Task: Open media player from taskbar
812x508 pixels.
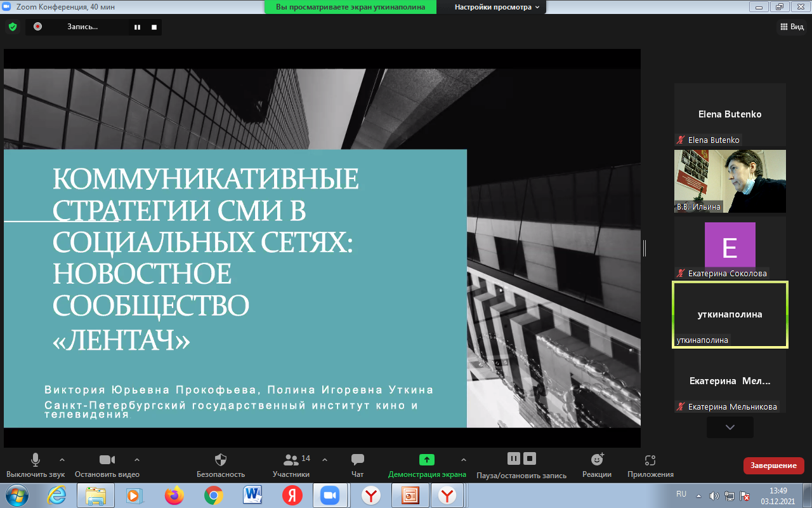Action: tap(134, 495)
